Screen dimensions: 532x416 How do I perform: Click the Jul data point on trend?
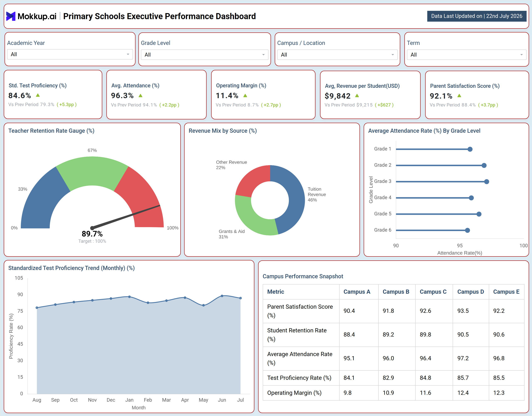point(240,298)
